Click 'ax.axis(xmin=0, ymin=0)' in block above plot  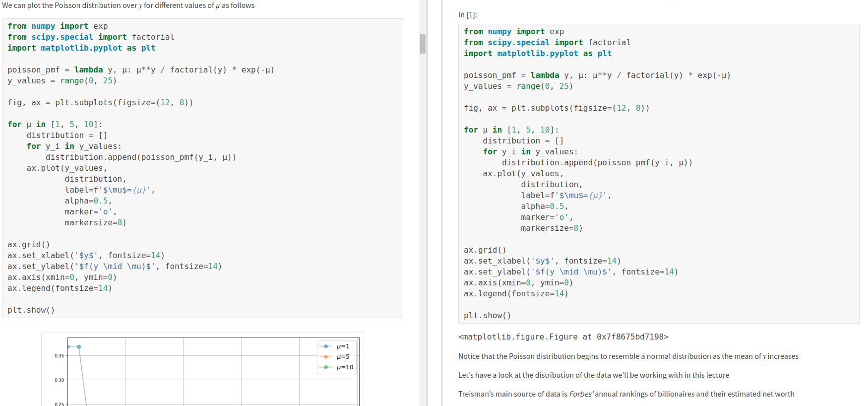[x=62, y=277]
